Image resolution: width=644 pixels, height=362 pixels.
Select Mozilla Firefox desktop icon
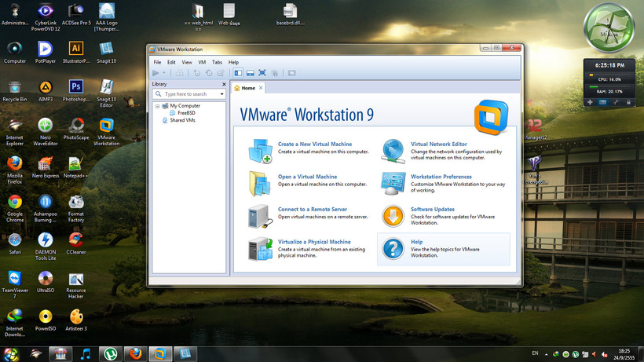(15, 170)
